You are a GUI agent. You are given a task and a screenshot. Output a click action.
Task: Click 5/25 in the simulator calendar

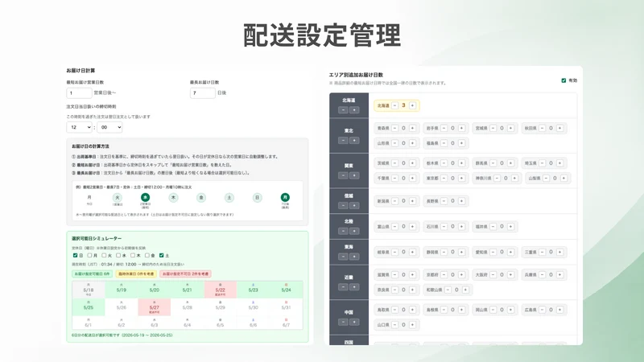[x=89, y=307]
